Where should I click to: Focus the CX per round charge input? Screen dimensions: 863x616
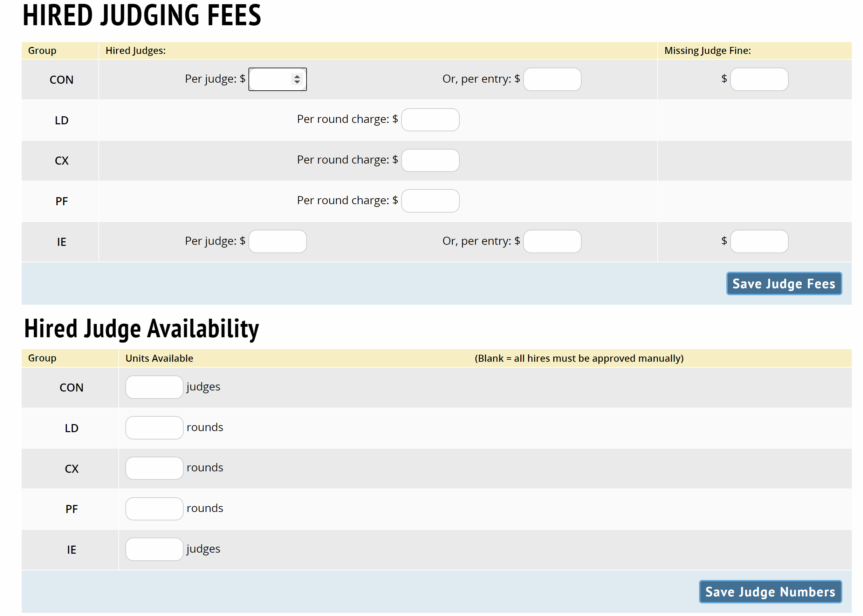(x=430, y=160)
